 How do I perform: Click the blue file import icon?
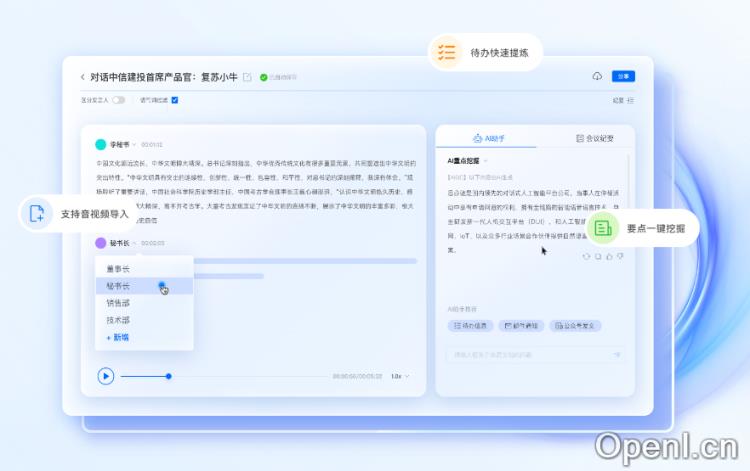coord(37,214)
